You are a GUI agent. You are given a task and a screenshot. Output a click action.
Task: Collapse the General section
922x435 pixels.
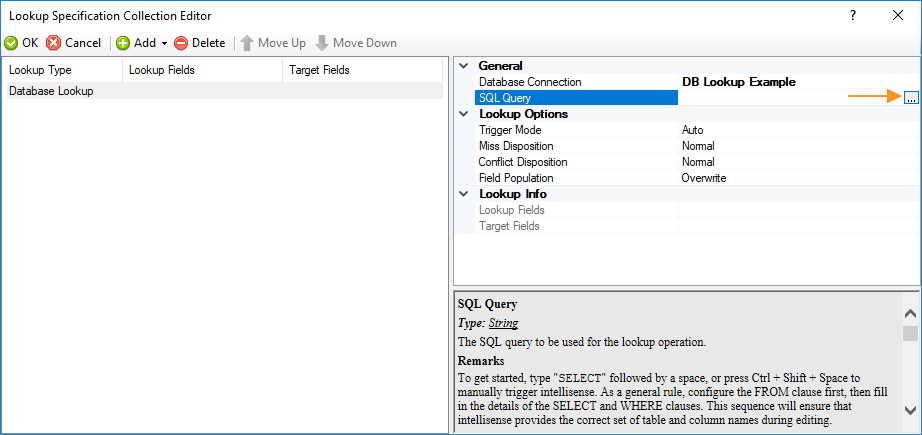coord(463,66)
